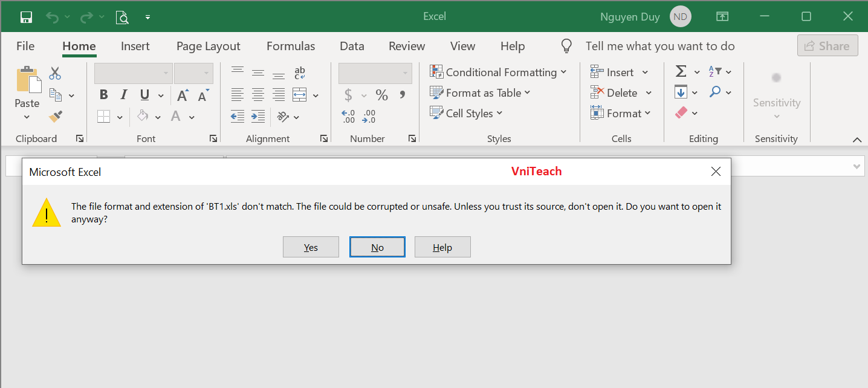Select the Format Painter brush
Screen dimensions: 868x388
pos(56,115)
